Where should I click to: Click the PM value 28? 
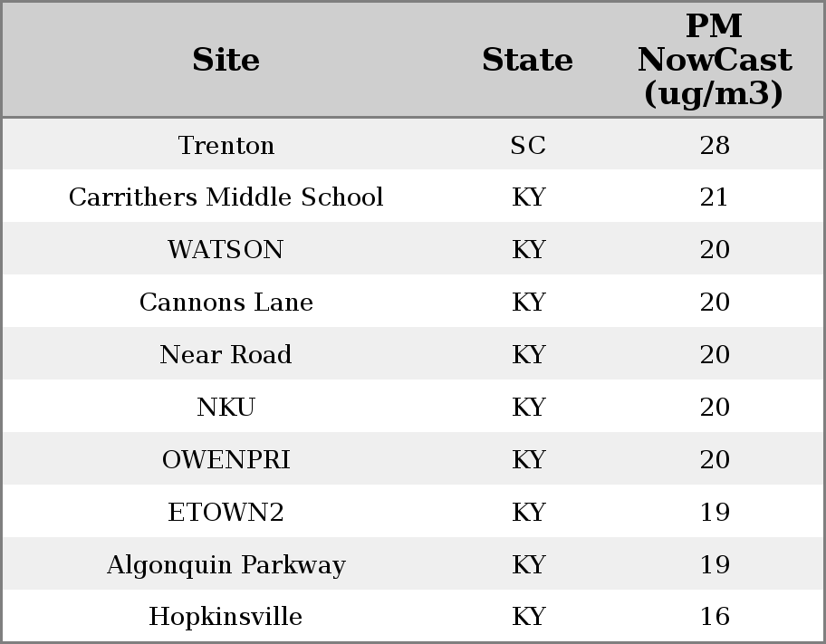tap(715, 145)
